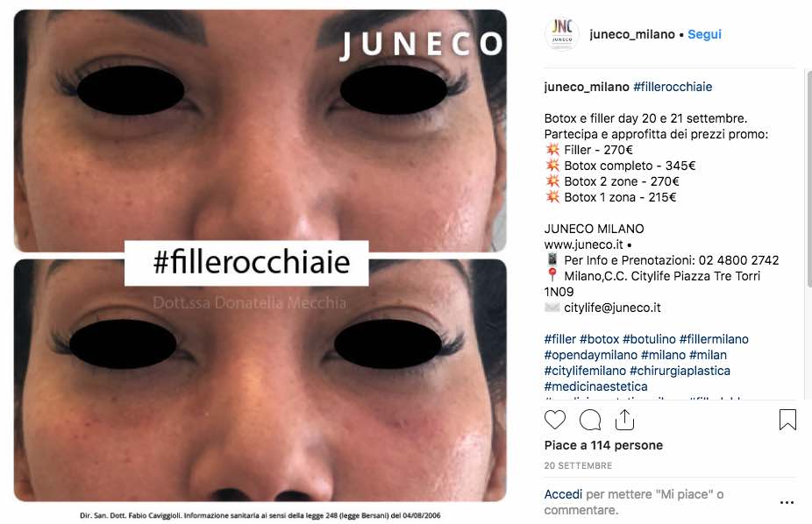812x524 pixels.
Task: Open the #chirurgiaplastica hashtag
Action: [680, 371]
